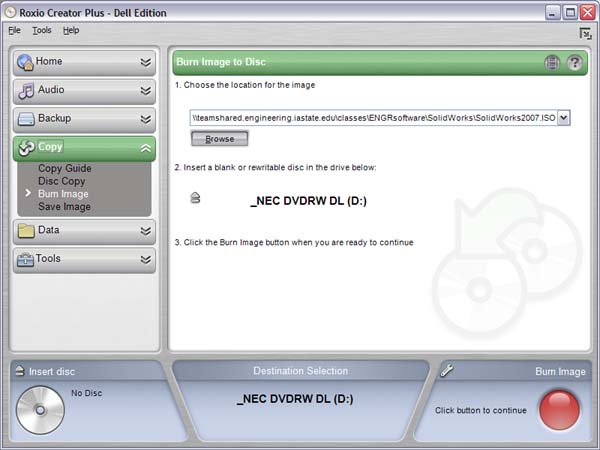
Task: Click the 'Click button to continue' text
Action: [481, 410]
